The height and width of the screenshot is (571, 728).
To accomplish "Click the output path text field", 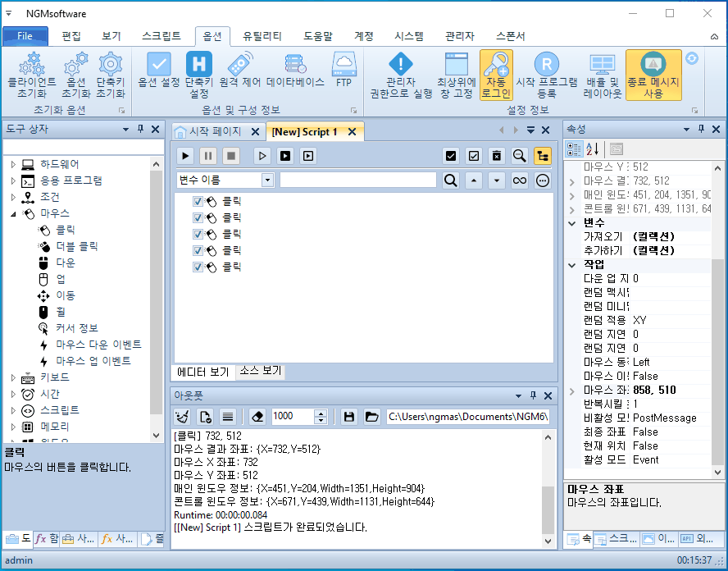I will click(468, 417).
